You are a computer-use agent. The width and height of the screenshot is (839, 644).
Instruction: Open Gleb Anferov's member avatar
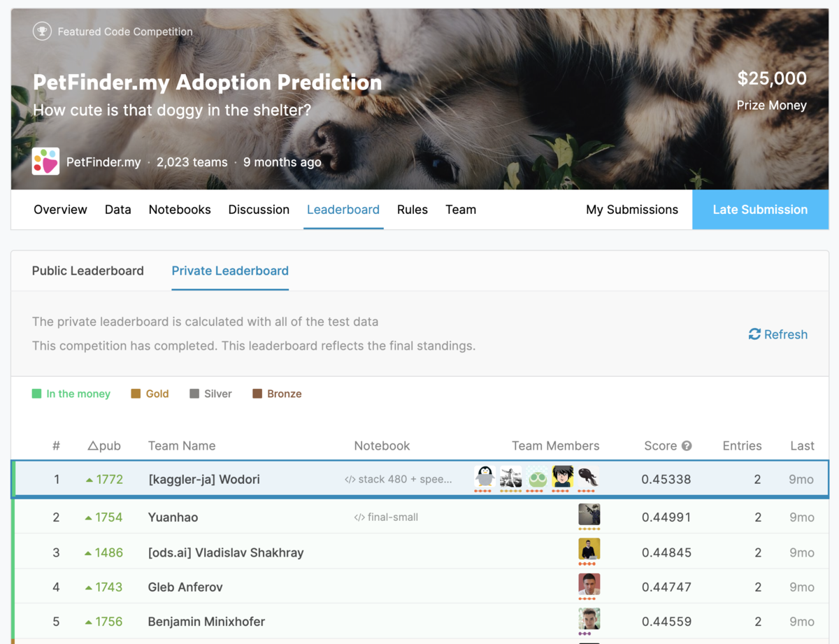point(589,585)
